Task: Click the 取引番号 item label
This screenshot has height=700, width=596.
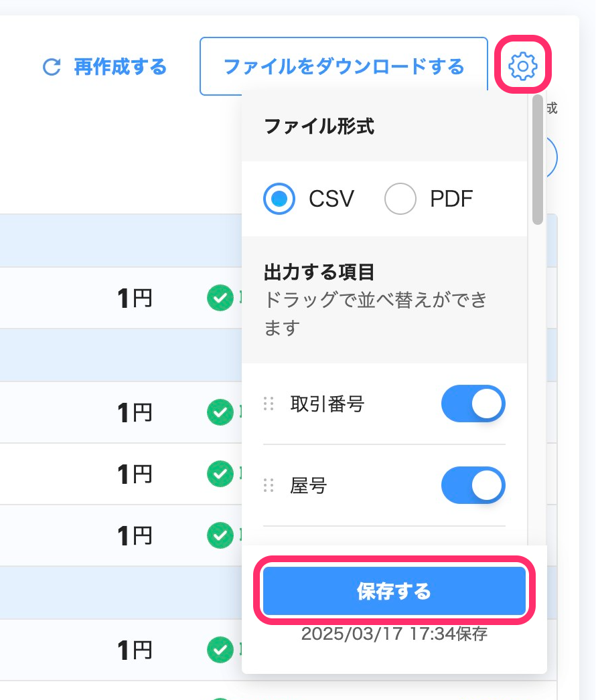Action: (327, 404)
